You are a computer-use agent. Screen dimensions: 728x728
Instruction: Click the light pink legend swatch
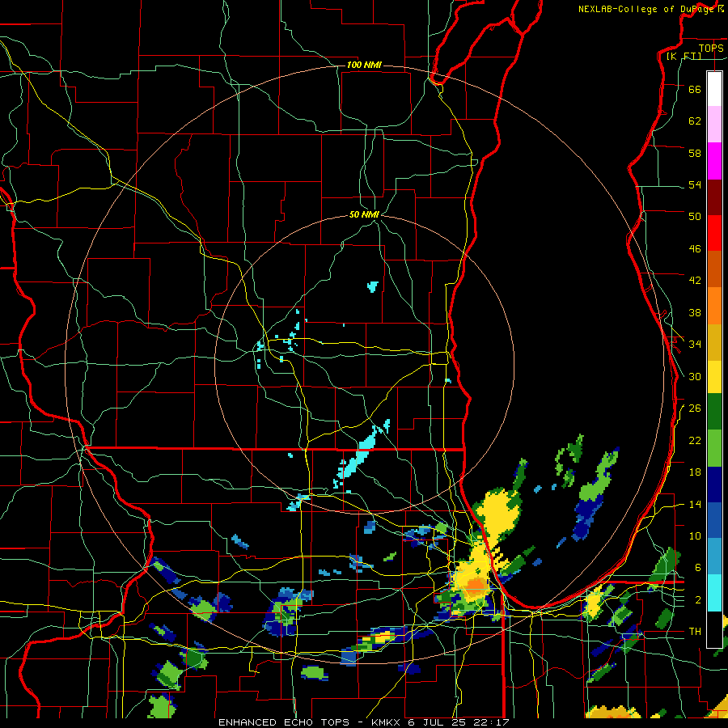tap(714, 125)
